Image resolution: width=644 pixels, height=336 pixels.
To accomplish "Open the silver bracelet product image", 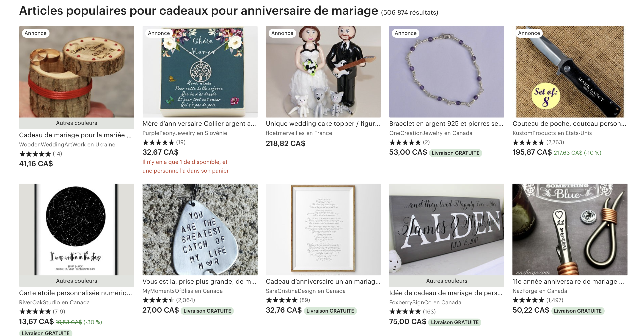I will pos(446,72).
